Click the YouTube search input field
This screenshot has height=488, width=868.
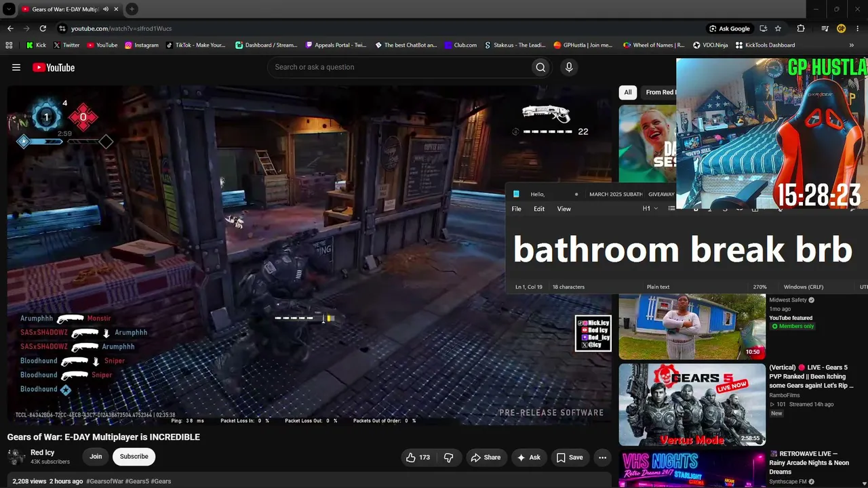click(x=399, y=67)
